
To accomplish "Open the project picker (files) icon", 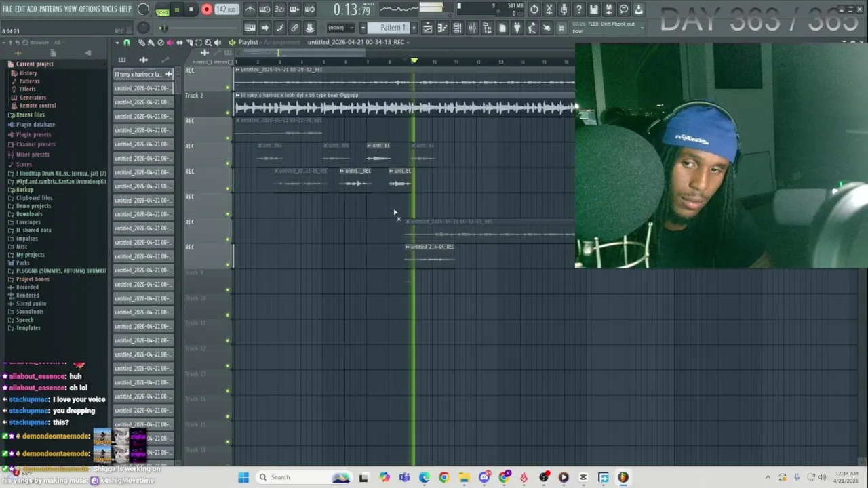I will (x=502, y=28).
